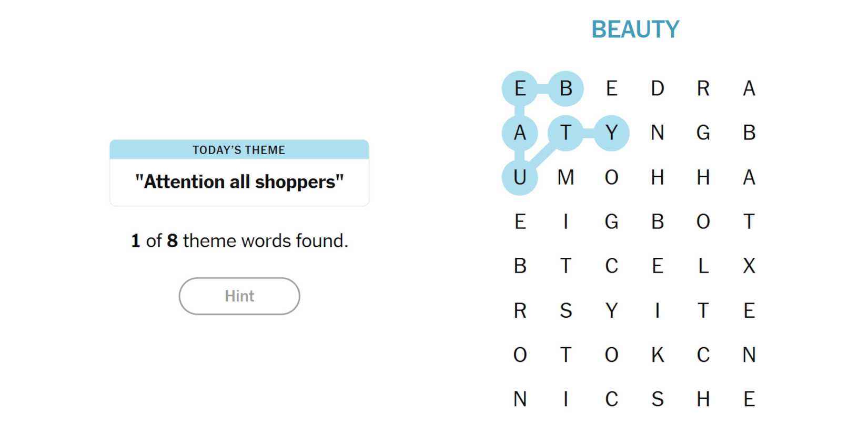Choose the letter K in the grid

(657, 355)
